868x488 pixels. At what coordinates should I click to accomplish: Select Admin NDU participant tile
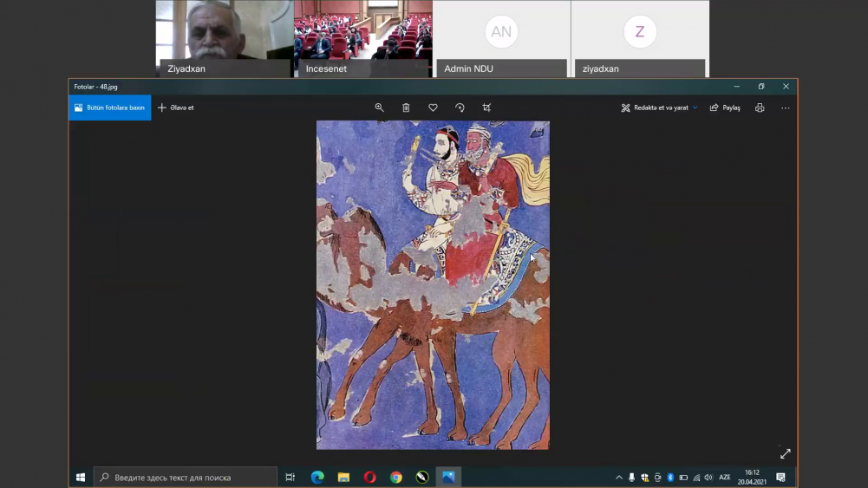click(501, 39)
